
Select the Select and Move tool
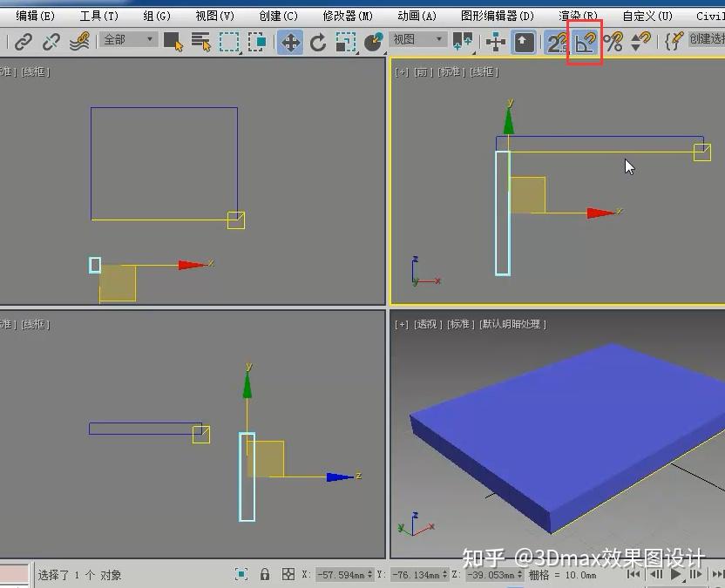[288, 41]
